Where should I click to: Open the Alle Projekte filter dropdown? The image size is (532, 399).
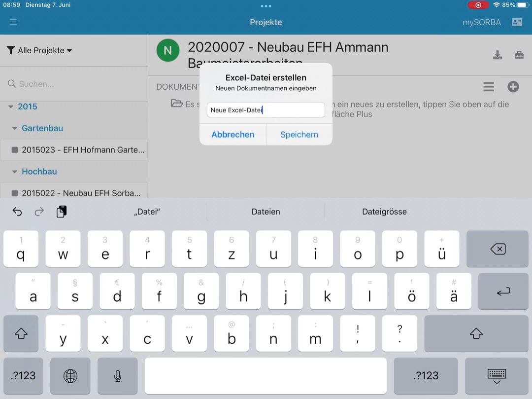click(x=40, y=50)
